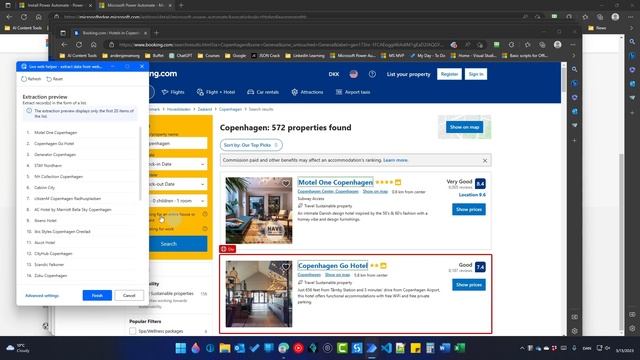Click the Finish button

pos(97,295)
